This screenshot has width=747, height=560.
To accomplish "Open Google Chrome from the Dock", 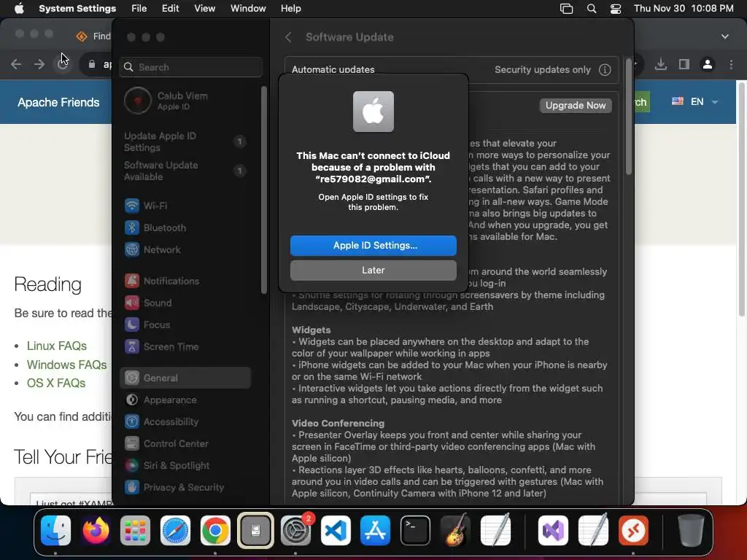I will click(x=215, y=530).
